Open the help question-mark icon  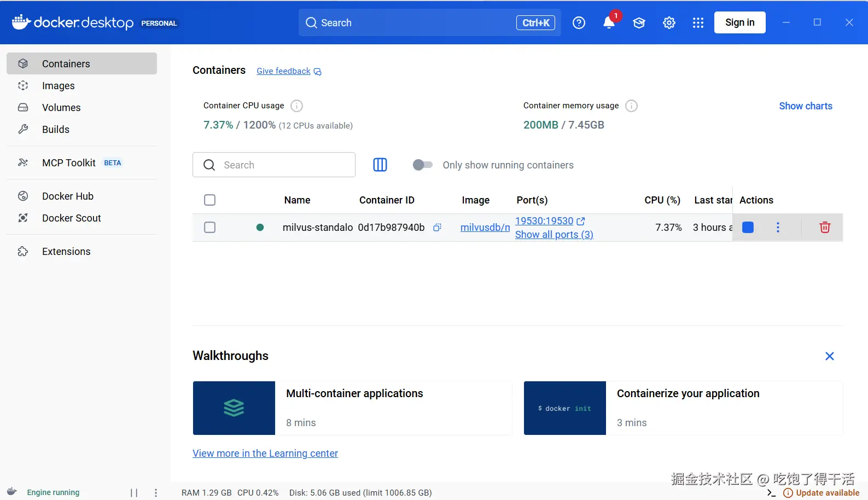(x=579, y=22)
